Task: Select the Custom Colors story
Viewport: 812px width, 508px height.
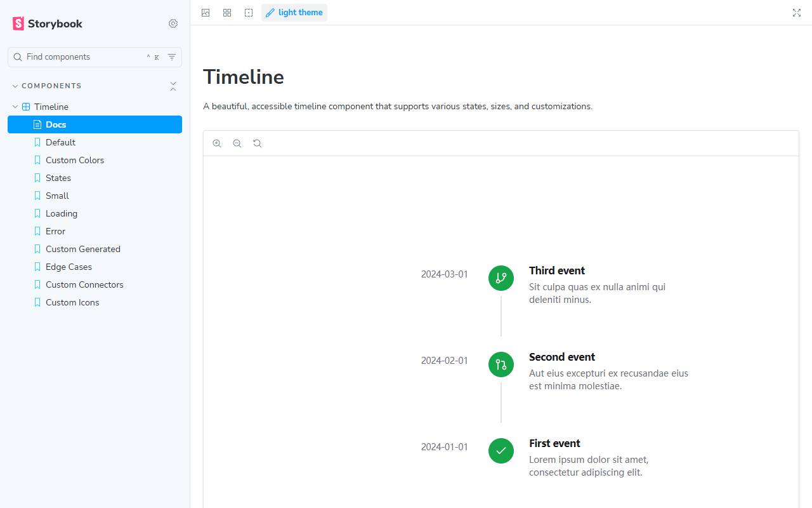Action: [95, 160]
